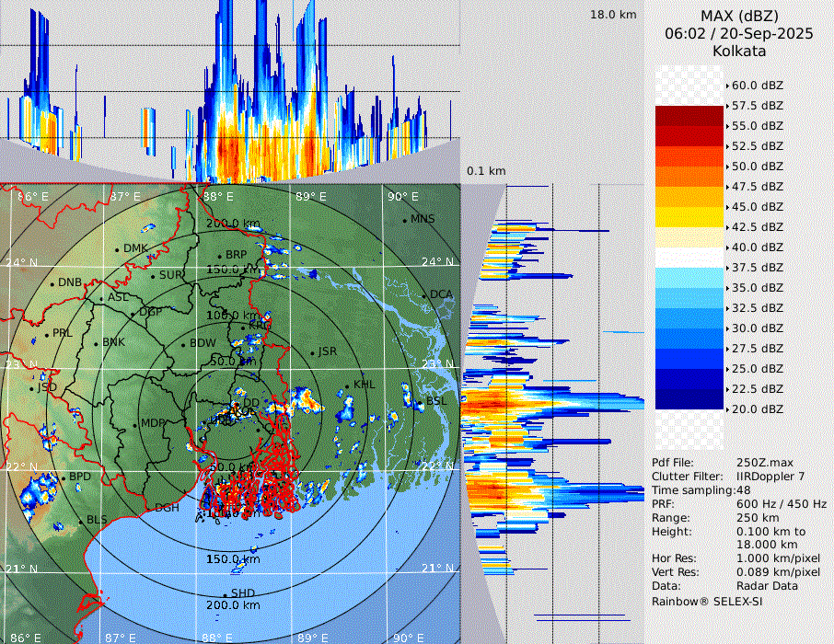
Task: Select the DCA station marker on map
Action: point(424,295)
